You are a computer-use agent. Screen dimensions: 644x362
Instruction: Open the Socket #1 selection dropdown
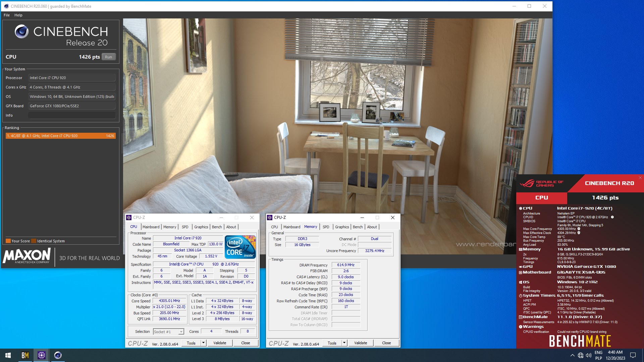168,332
